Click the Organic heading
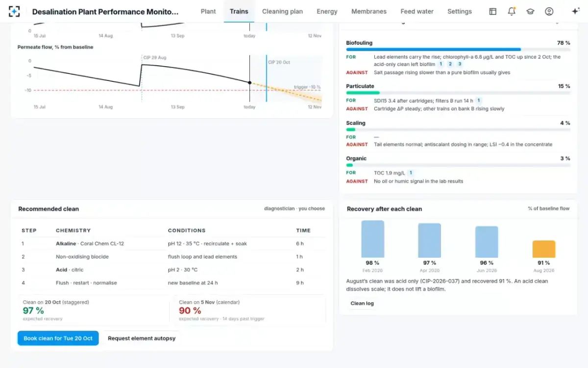This screenshot has width=588, height=368. 356,158
